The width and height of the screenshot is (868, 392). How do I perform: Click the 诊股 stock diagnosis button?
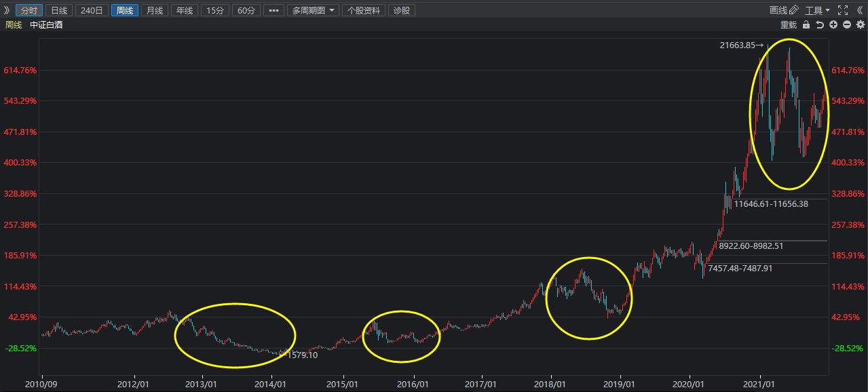pyautogui.click(x=402, y=10)
